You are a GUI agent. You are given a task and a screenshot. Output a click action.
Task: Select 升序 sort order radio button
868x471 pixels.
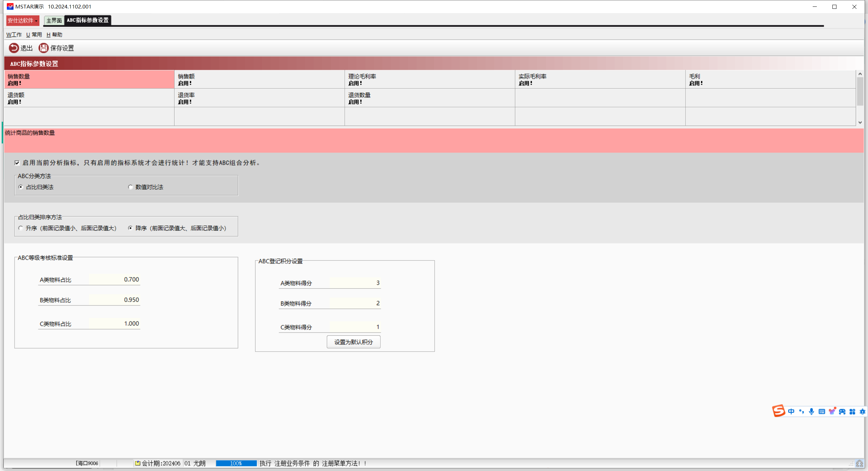point(21,228)
